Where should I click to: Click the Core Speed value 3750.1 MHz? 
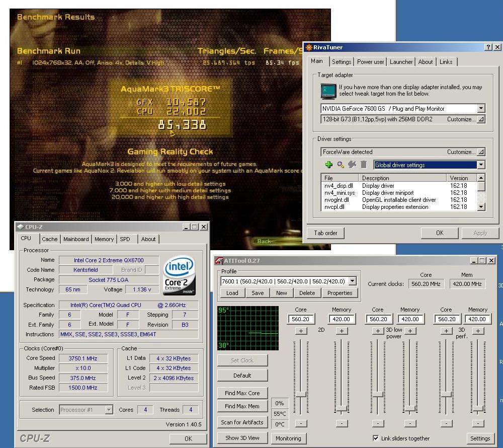pos(83,358)
